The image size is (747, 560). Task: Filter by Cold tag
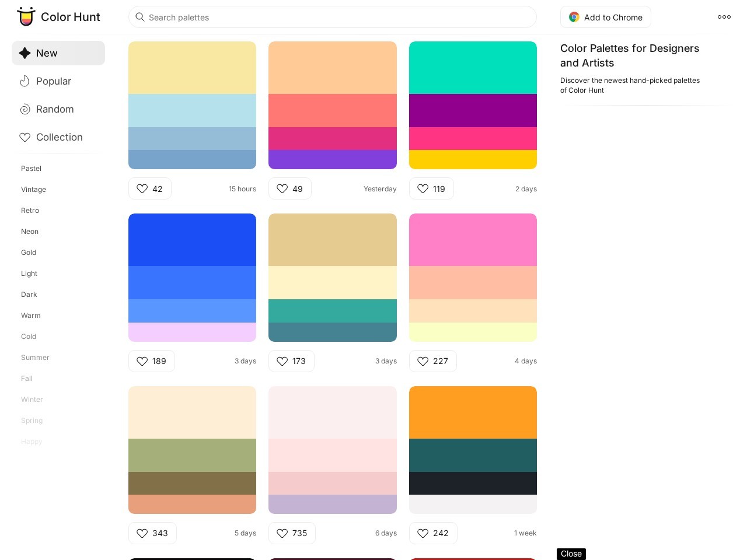coord(29,337)
